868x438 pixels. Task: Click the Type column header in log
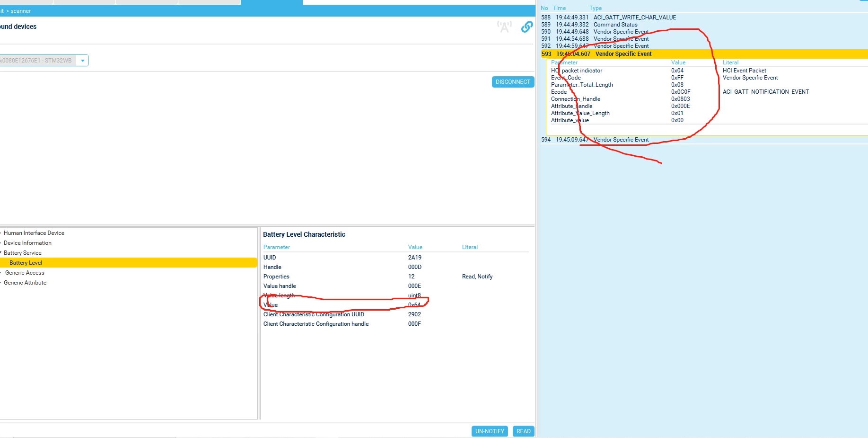click(x=596, y=8)
